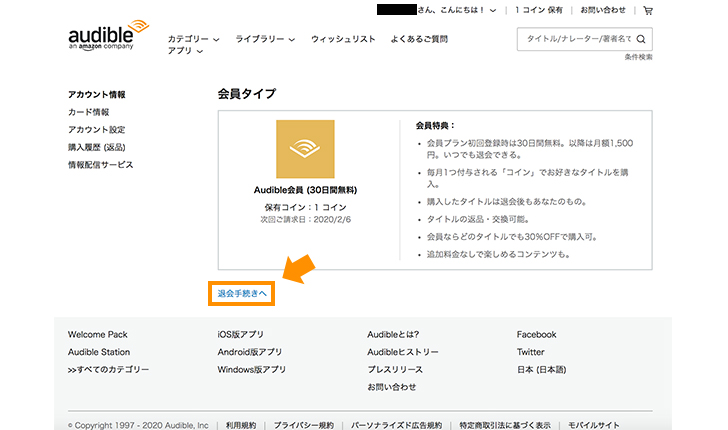Click the 会員特典: heading
728x430 pixels.
tap(435, 125)
